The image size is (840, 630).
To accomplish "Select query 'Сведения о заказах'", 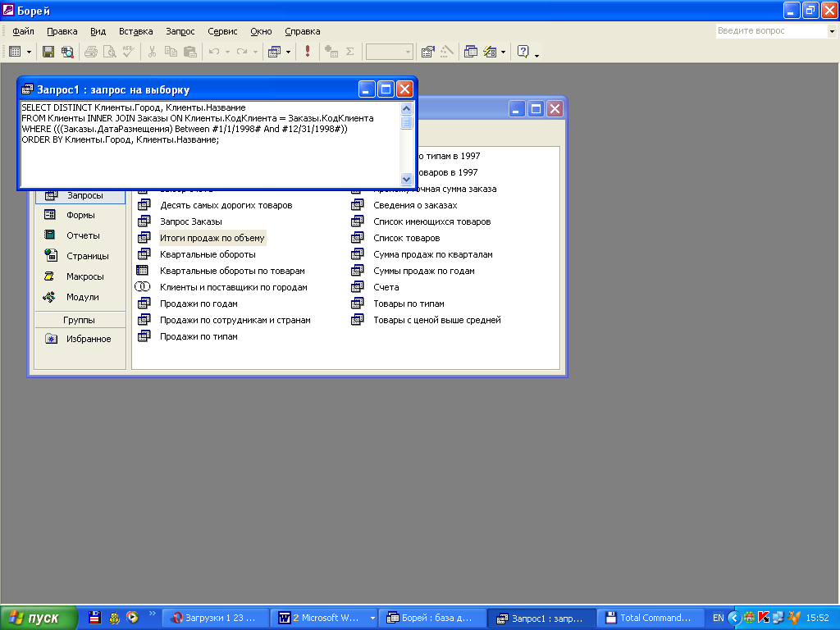I will [x=415, y=205].
